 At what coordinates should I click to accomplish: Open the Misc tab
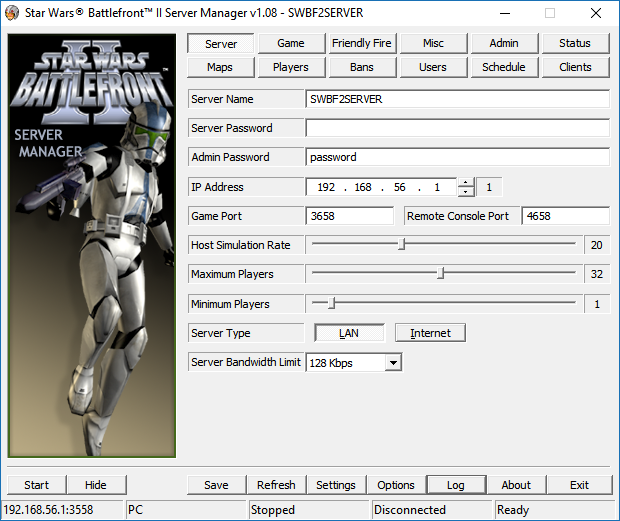click(433, 43)
